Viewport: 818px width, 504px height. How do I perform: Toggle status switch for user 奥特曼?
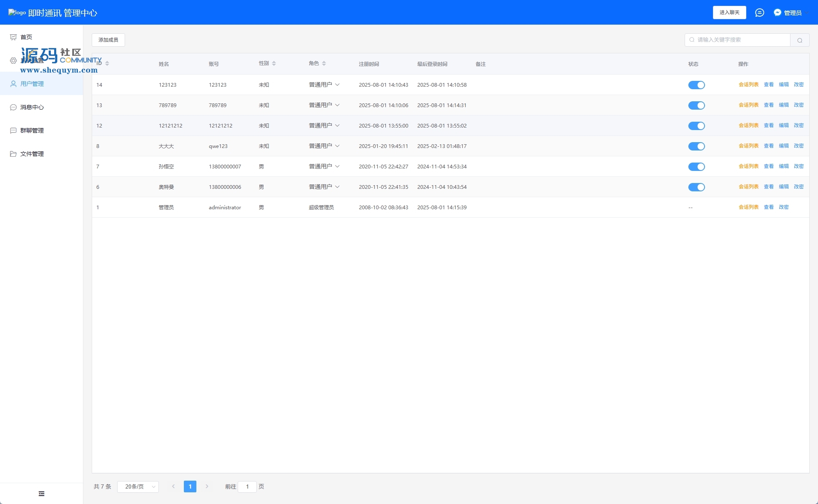(x=696, y=187)
